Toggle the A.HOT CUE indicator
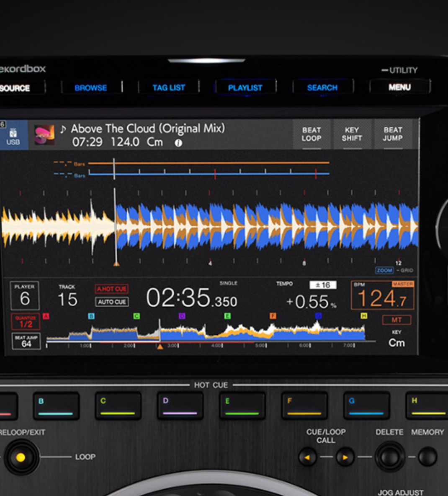The height and width of the screenshot is (496, 448). coord(111,289)
